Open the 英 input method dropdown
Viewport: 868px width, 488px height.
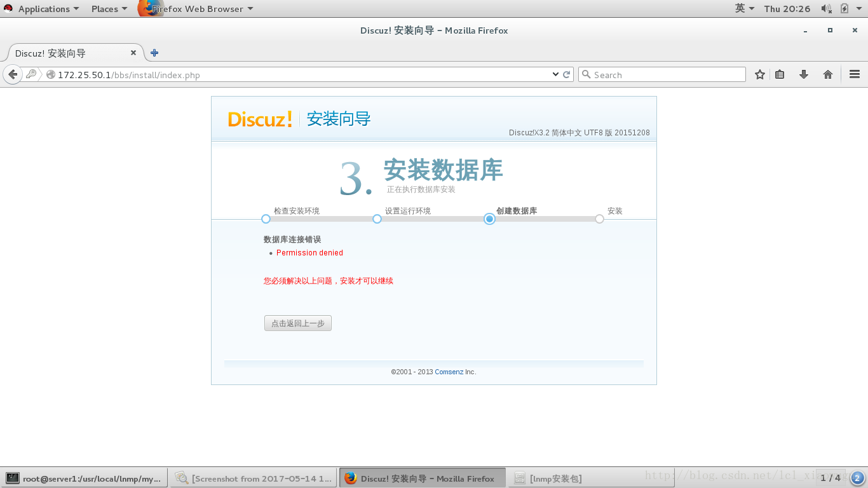pyautogui.click(x=745, y=8)
